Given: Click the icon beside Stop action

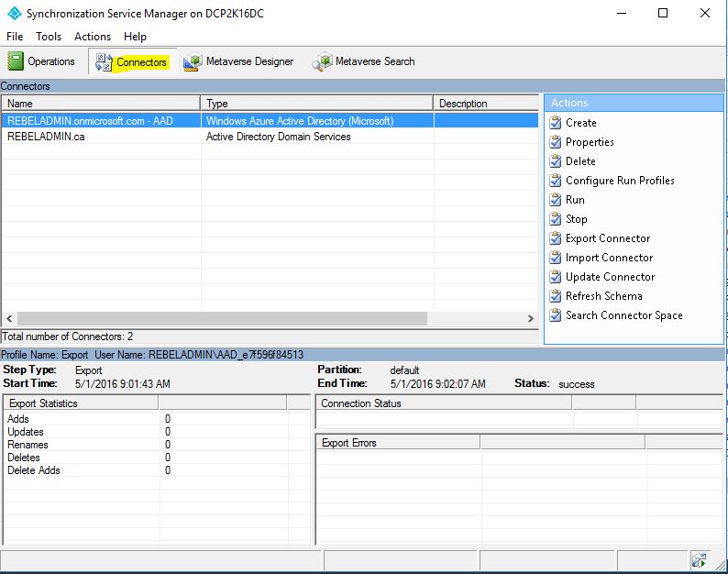Looking at the screenshot, I should pyautogui.click(x=556, y=219).
